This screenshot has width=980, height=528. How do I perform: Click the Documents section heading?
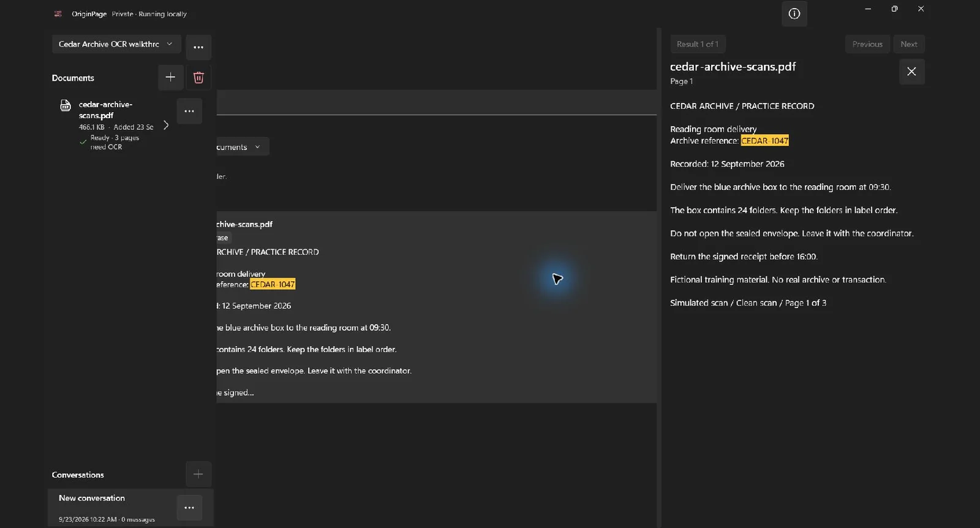(73, 78)
